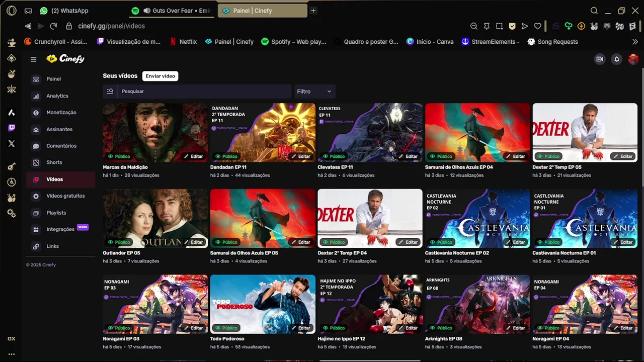Open Dexter 2° Temp EP 04 thumbnail
Image resolution: width=644 pixels, height=362 pixels.
pos(370,218)
